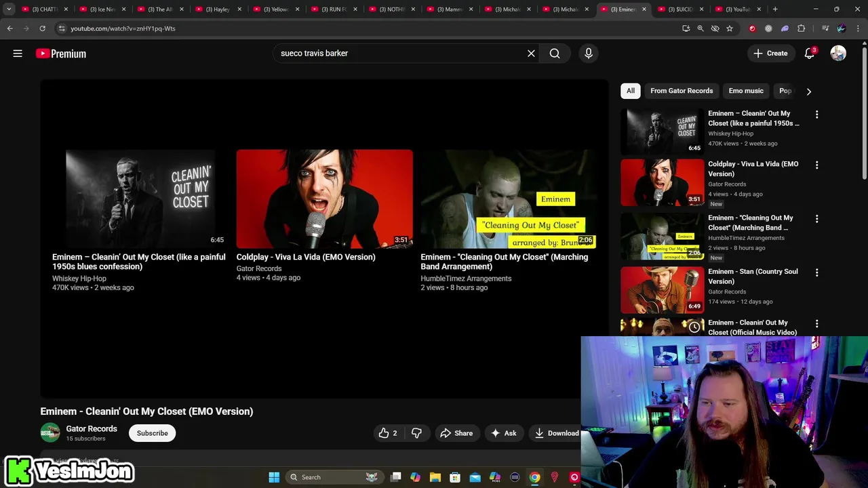Open Mail app from the taskbar

(x=475, y=477)
